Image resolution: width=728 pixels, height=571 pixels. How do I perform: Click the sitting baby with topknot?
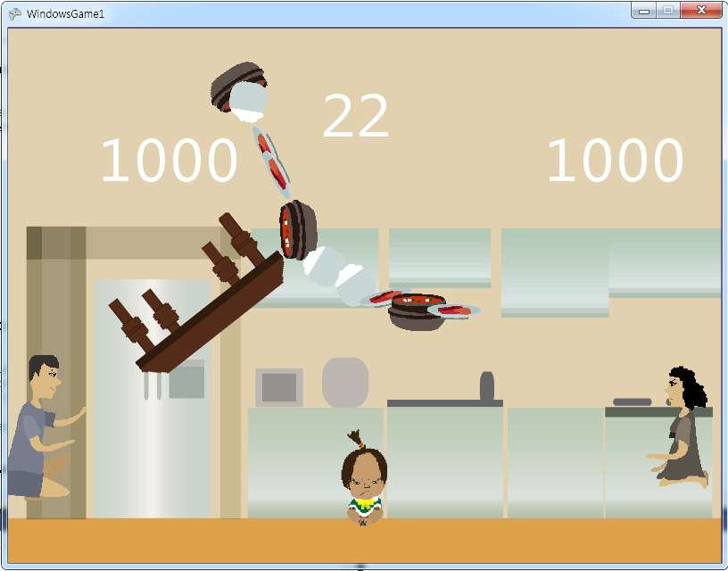tap(365, 478)
